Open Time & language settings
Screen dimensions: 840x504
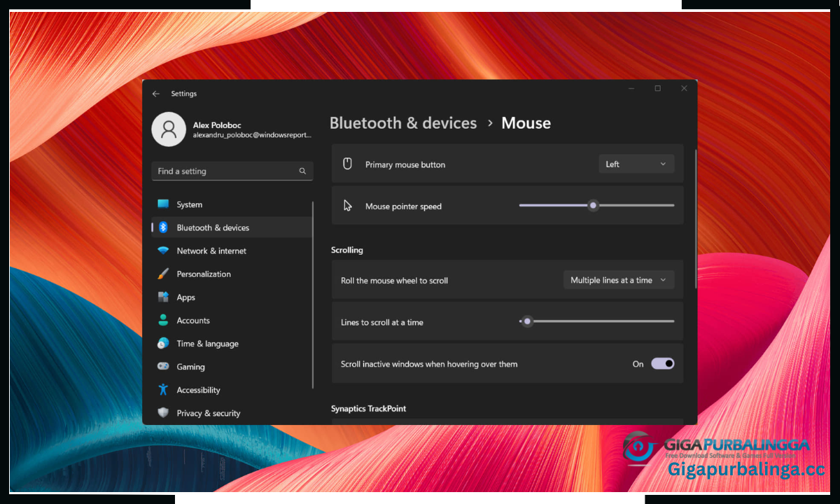(232, 343)
